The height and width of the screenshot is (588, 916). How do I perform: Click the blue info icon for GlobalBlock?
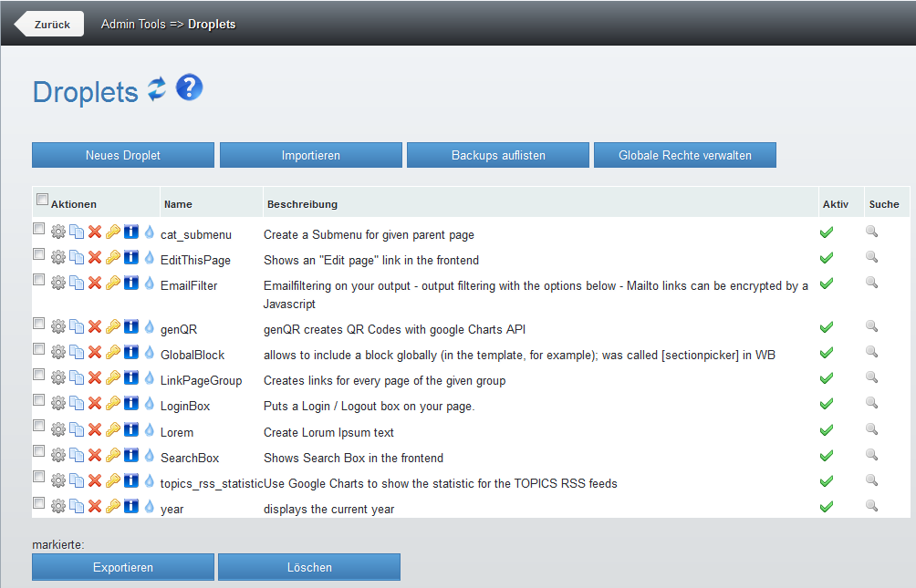131,352
